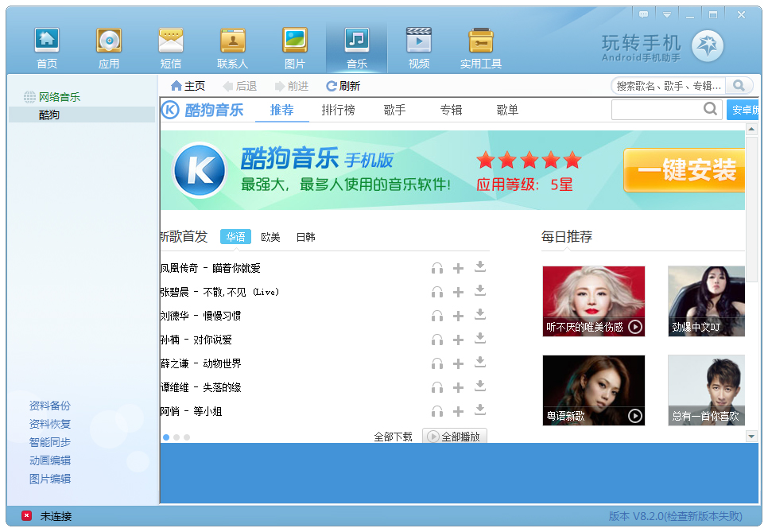Open the 劲爆中文DJ playlist thumbnail
Viewport: 768px width, 532px height.
pyautogui.click(x=706, y=301)
